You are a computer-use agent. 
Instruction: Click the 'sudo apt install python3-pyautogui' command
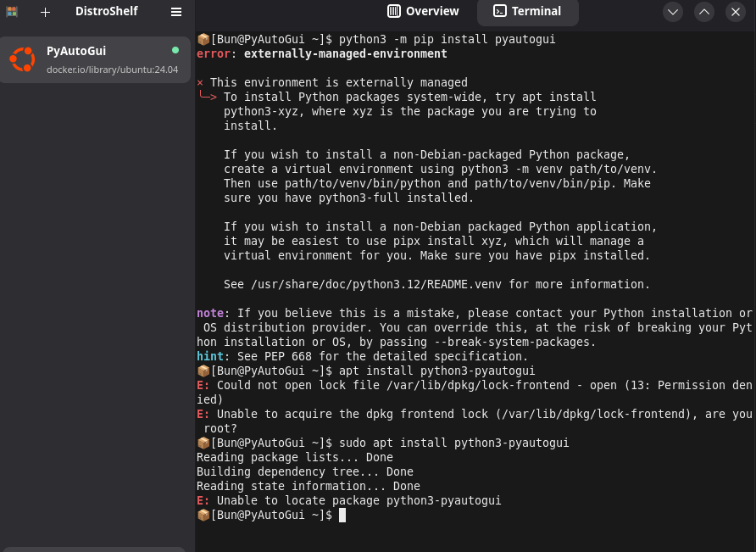coord(453,443)
